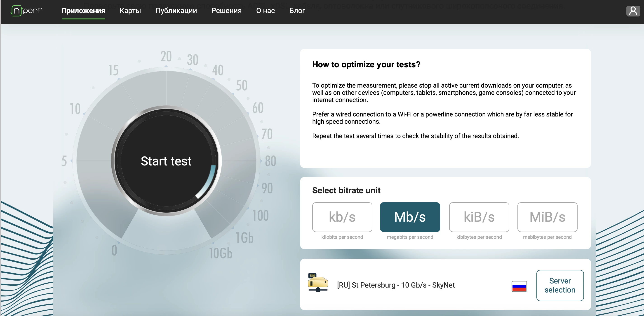The height and width of the screenshot is (316, 644).
Task: Click 'kilobits per second' label
Action: click(x=342, y=237)
